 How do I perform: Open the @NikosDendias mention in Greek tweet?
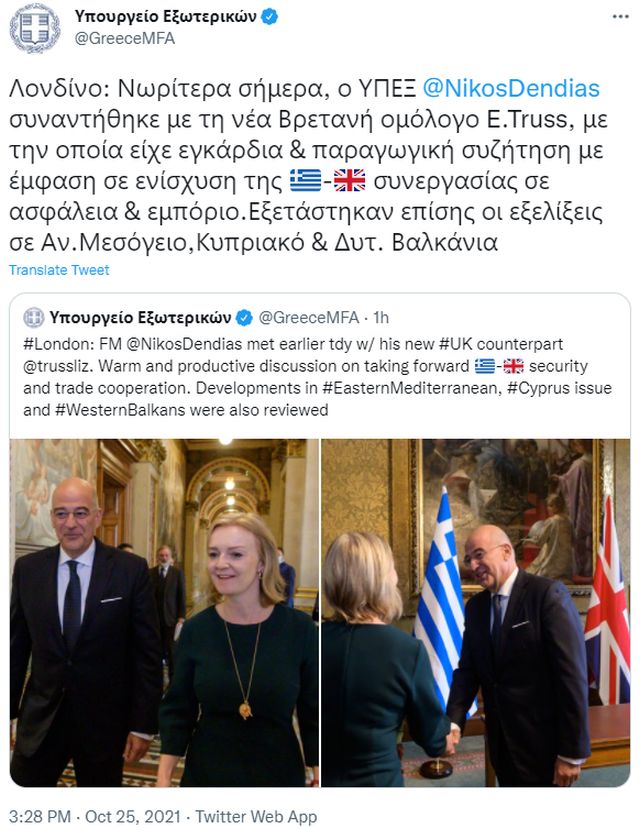[511, 88]
